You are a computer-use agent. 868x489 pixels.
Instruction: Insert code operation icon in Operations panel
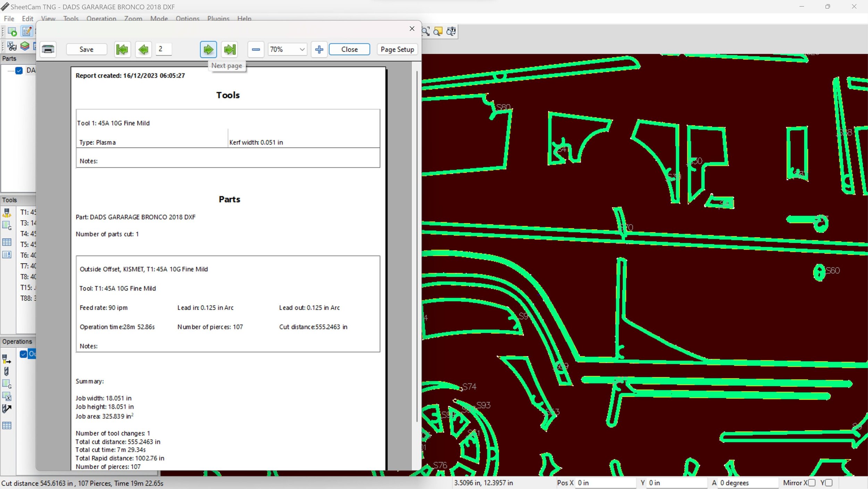point(7,384)
